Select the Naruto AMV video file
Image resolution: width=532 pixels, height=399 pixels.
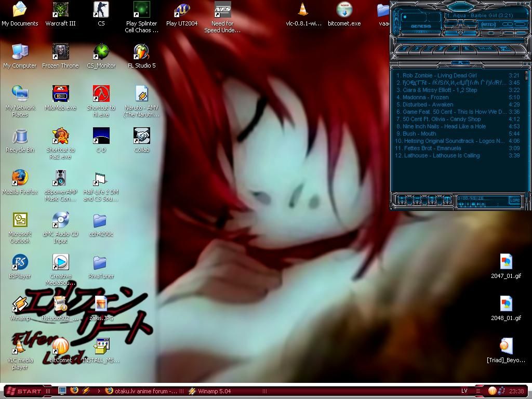coord(141,101)
